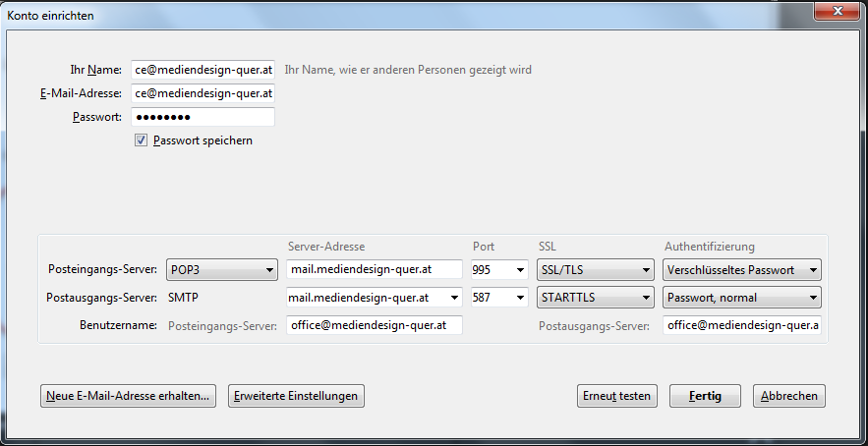The height and width of the screenshot is (446, 868).
Task: Focus the Passwort input field
Action: point(203,117)
